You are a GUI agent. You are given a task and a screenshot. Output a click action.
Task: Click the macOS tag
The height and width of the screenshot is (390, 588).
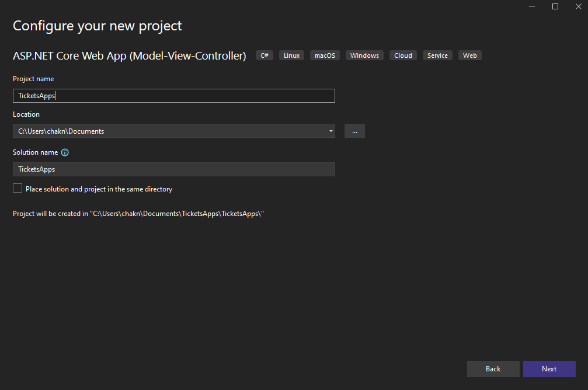coord(325,55)
